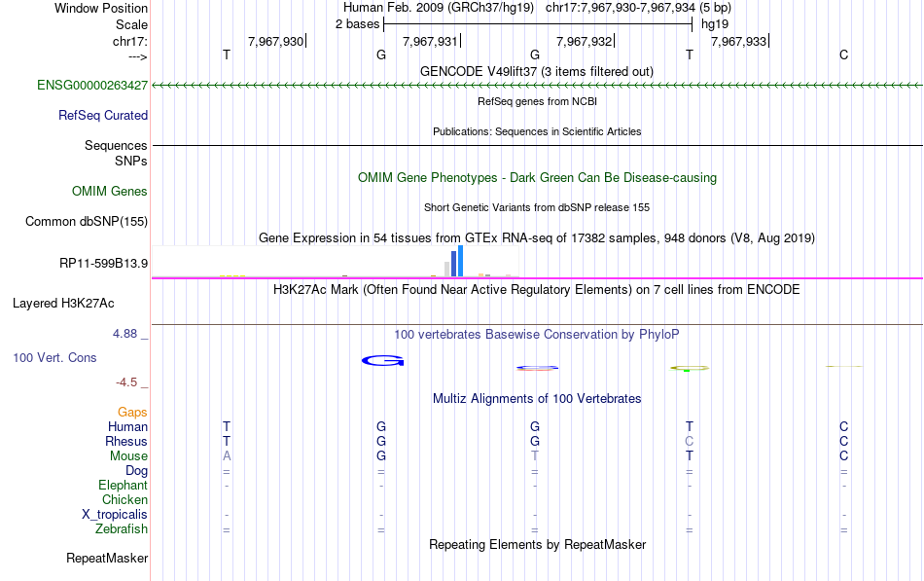Click the Scale row label
This screenshot has width=924, height=581.
[x=132, y=25]
